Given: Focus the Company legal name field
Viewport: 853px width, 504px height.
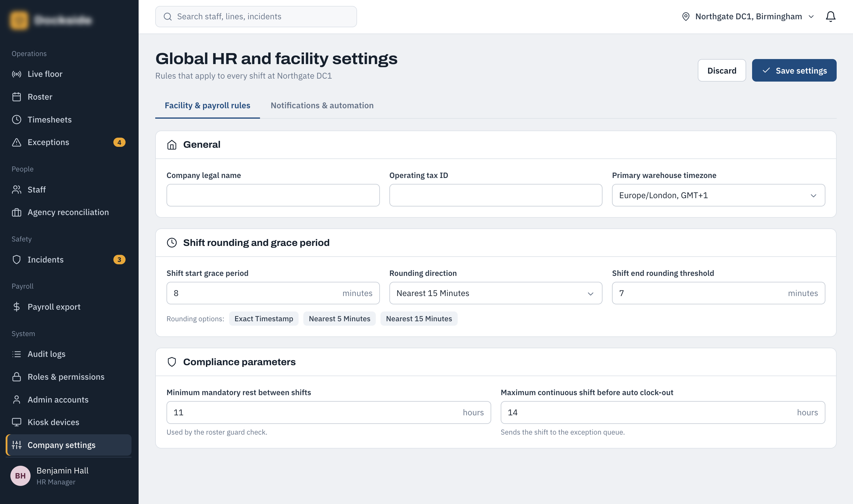Looking at the screenshot, I should pos(273,195).
